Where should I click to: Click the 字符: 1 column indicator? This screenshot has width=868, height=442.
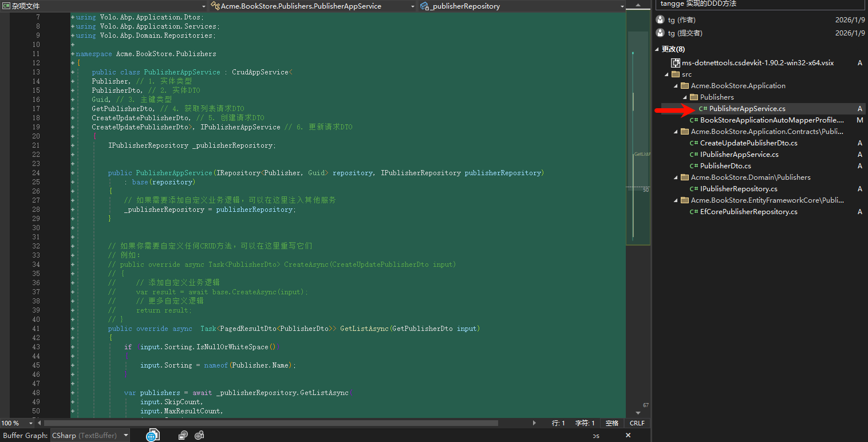click(x=585, y=423)
